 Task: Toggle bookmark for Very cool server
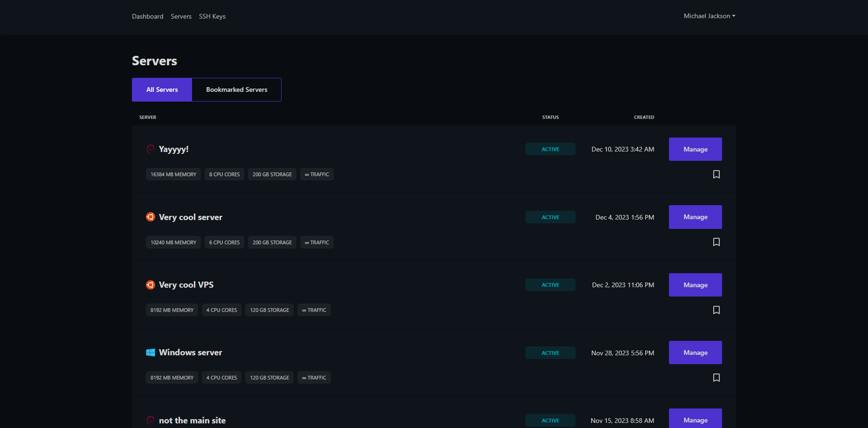[x=716, y=242]
